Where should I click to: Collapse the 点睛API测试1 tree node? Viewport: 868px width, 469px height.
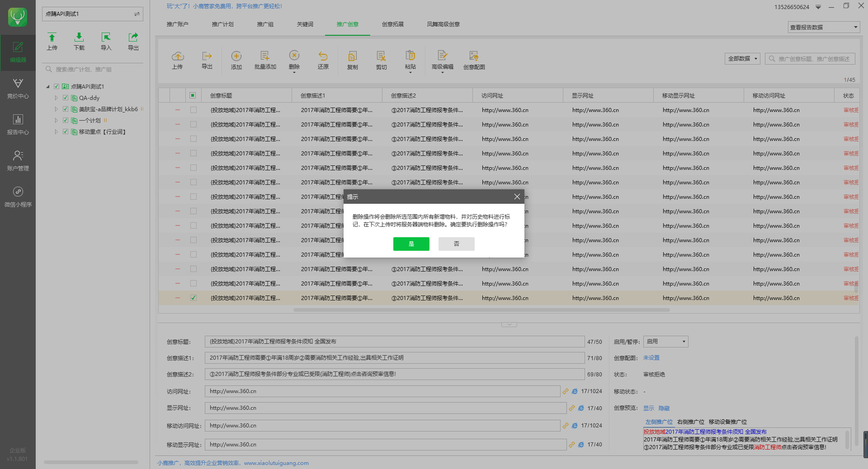tap(48, 87)
